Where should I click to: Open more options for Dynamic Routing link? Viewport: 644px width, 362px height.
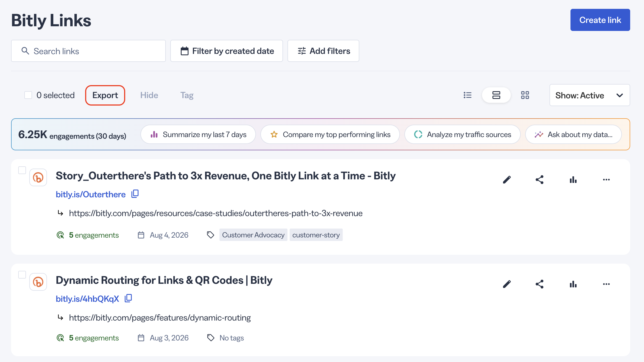[606, 284]
